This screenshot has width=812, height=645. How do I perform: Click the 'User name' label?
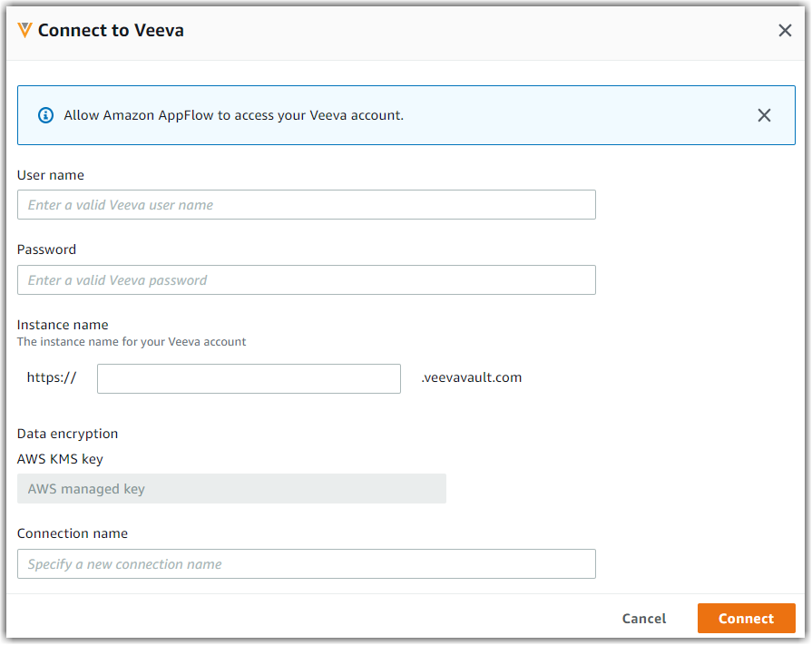[x=50, y=175]
